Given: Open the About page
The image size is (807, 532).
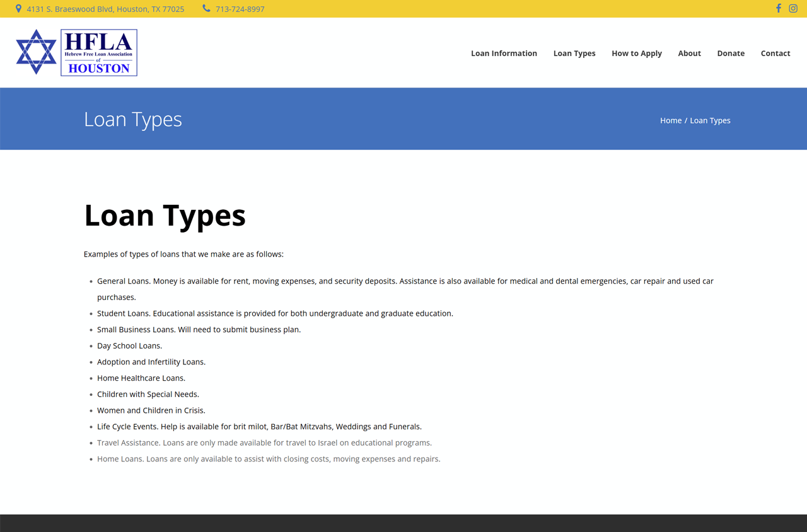Looking at the screenshot, I should tap(689, 53).
